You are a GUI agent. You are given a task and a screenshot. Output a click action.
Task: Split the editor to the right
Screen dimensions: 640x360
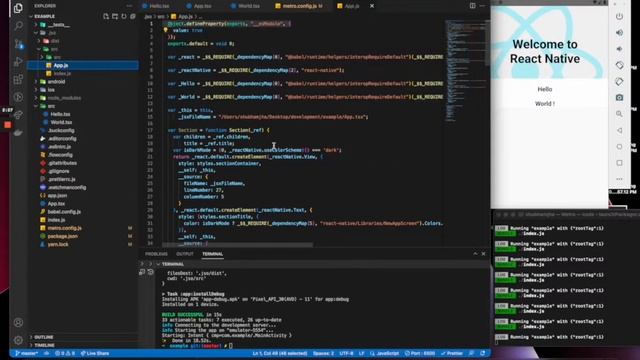click(472, 6)
